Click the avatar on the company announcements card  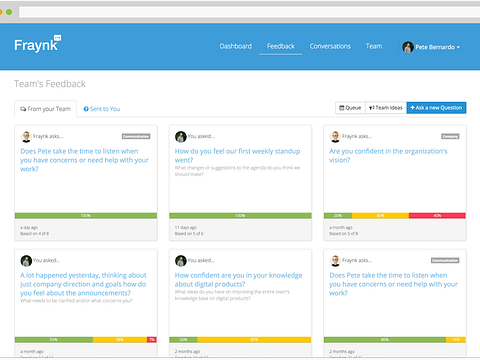(x=26, y=260)
